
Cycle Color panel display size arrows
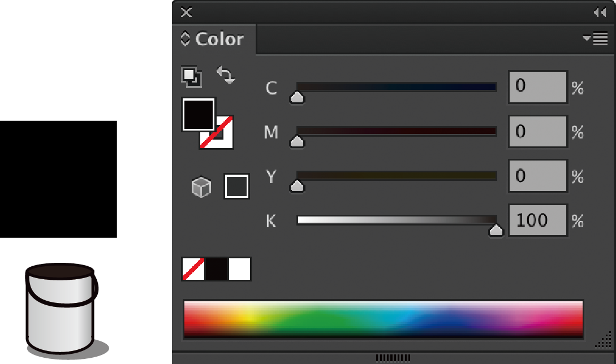pyautogui.click(x=185, y=39)
